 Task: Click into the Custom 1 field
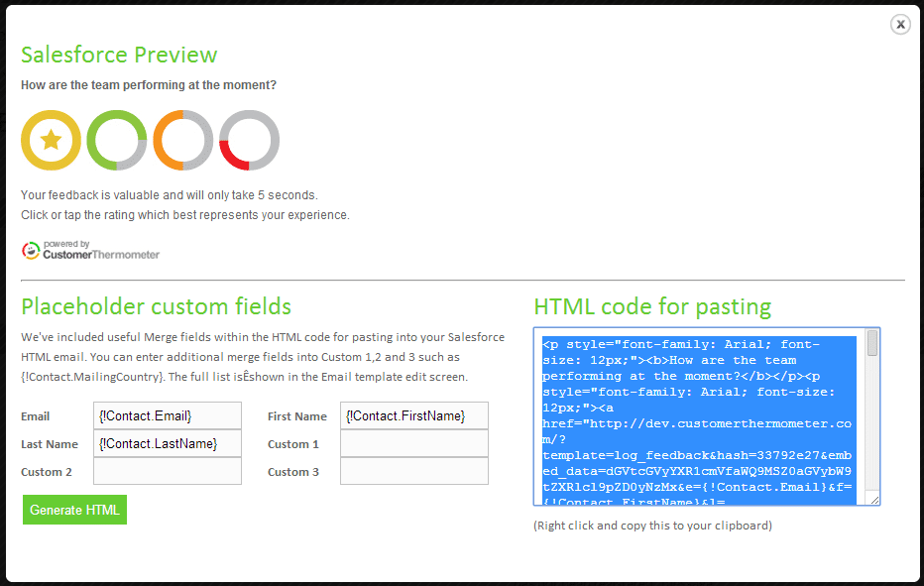click(414, 443)
